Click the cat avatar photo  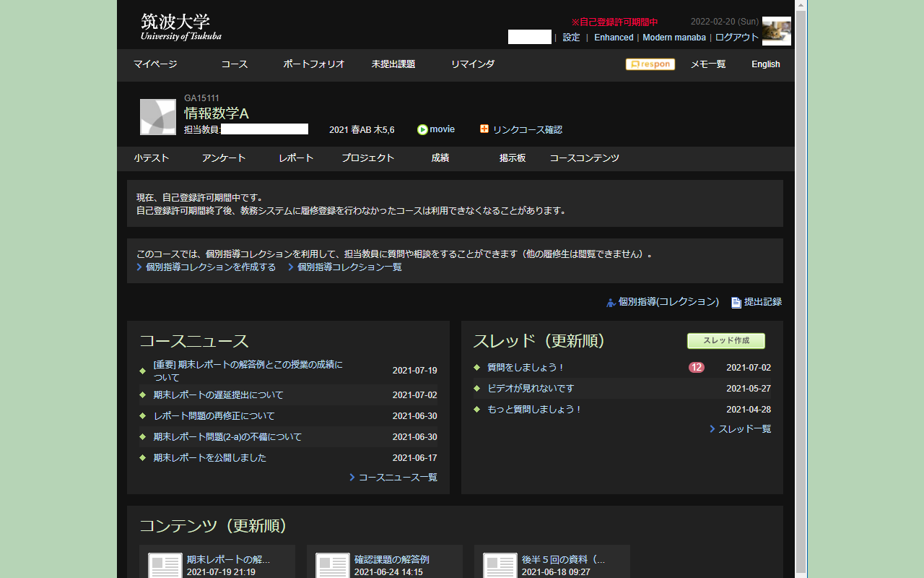776,31
